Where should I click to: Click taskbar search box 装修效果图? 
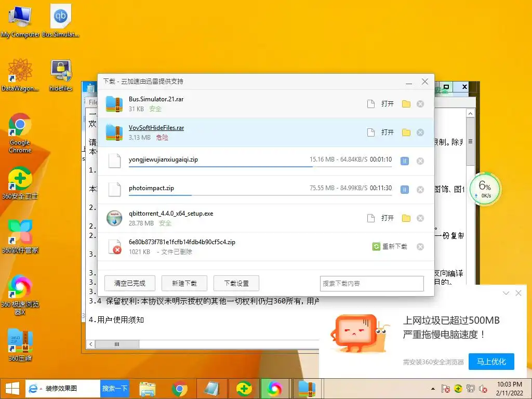click(63, 389)
